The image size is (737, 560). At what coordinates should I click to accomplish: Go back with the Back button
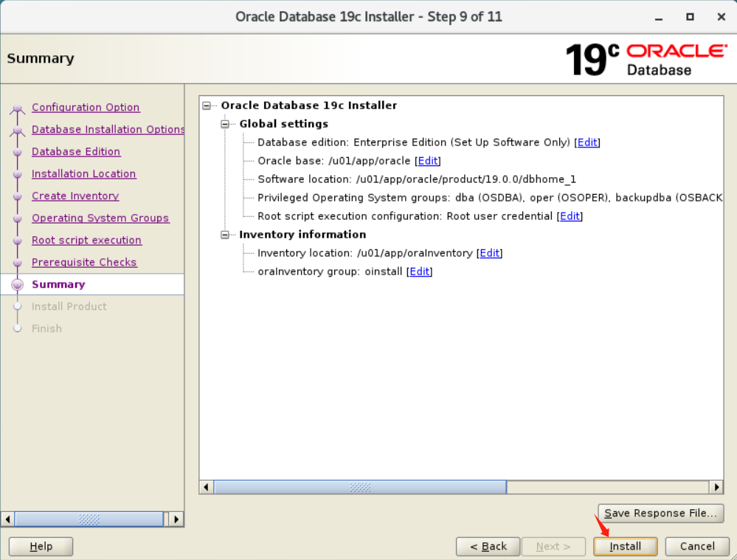(x=488, y=547)
